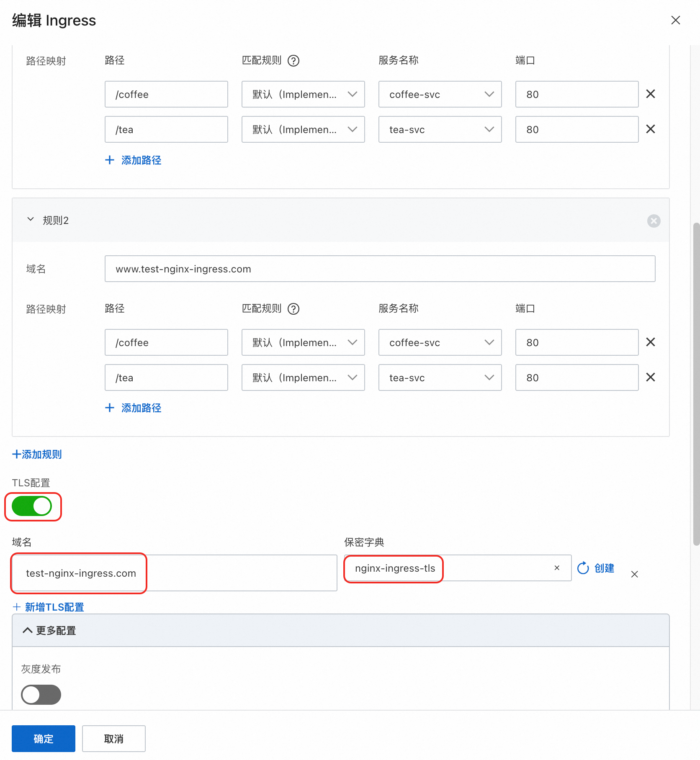
Task: Focus rule 2 /tea path input
Action: coord(166,377)
